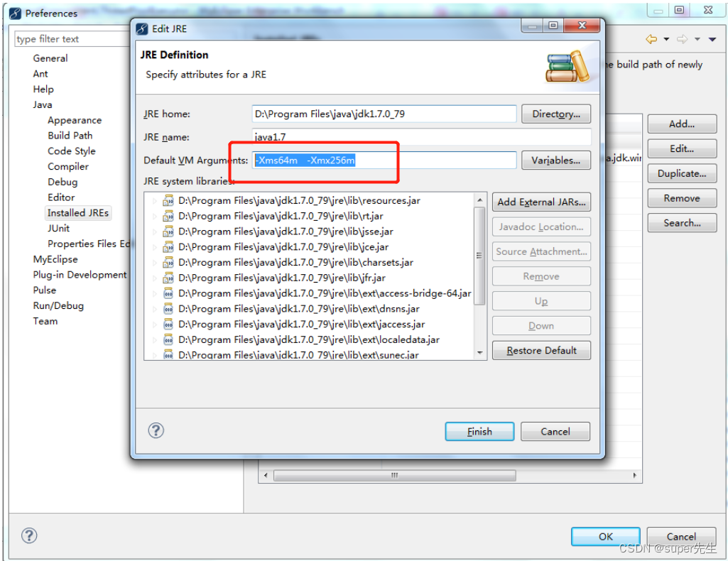This screenshot has height=561, width=728.
Task: Click jar icon beside jaccess.jar entry
Action: click(x=168, y=325)
